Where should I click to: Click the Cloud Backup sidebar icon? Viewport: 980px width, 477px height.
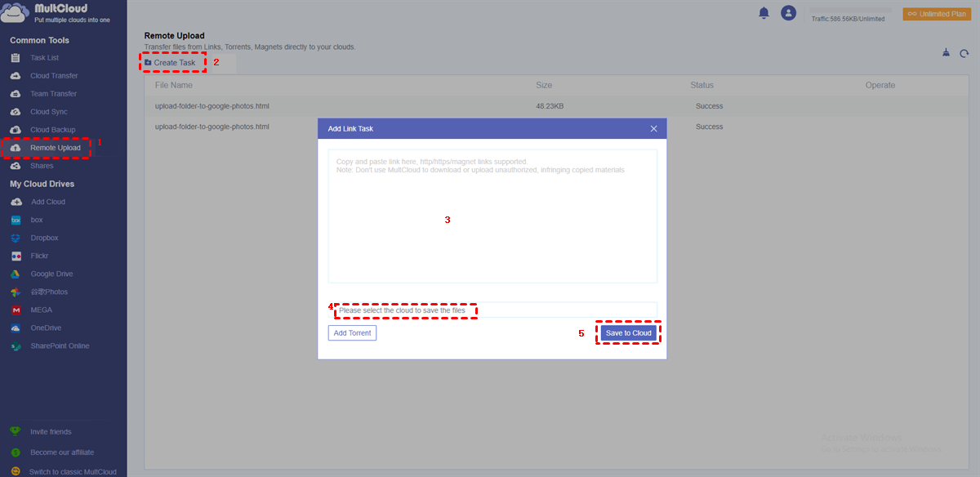point(16,130)
